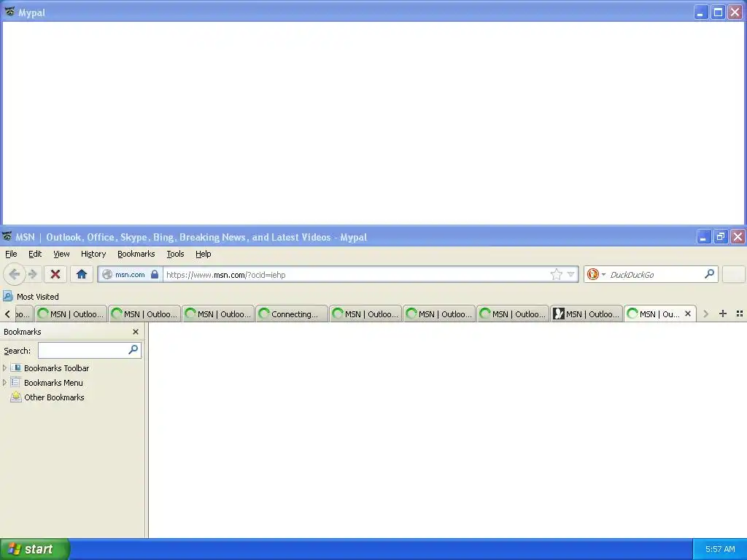Open the View menu
The height and width of the screenshot is (560, 747).
(x=61, y=254)
